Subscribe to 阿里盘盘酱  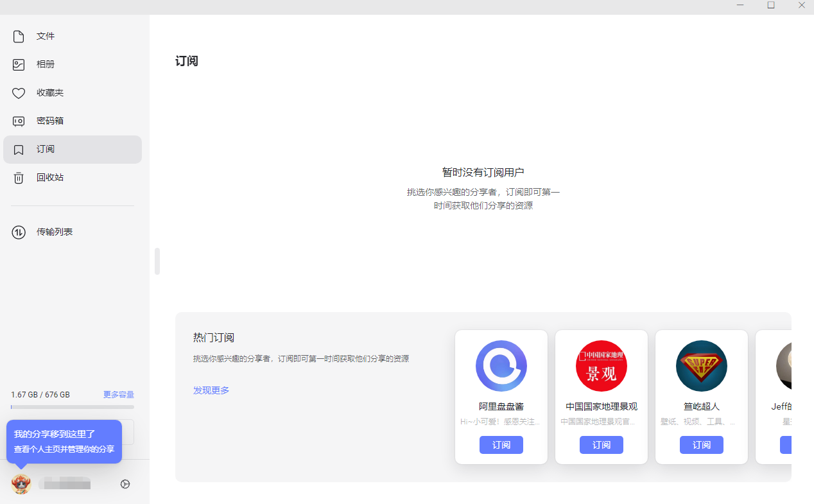501,444
